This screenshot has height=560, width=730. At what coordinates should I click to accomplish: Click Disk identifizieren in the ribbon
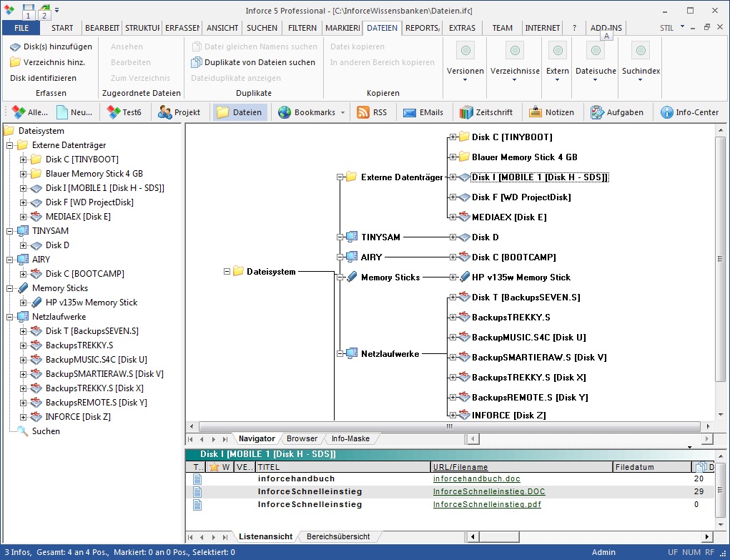pyautogui.click(x=44, y=78)
